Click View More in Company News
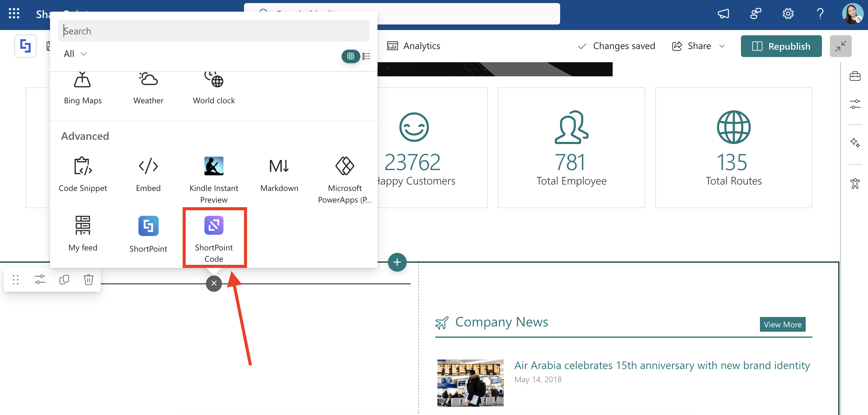Image resolution: width=868 pixels, height=415 pixels. (782, 324)
